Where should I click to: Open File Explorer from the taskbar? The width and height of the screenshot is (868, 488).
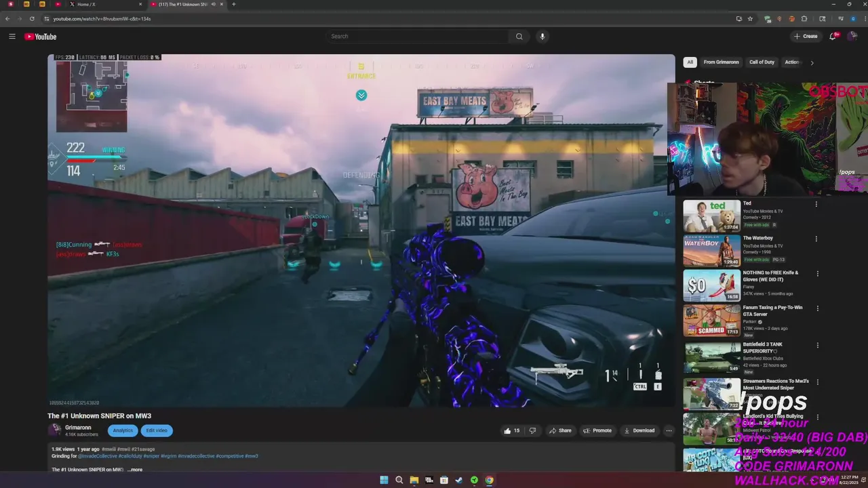(414, 480)
